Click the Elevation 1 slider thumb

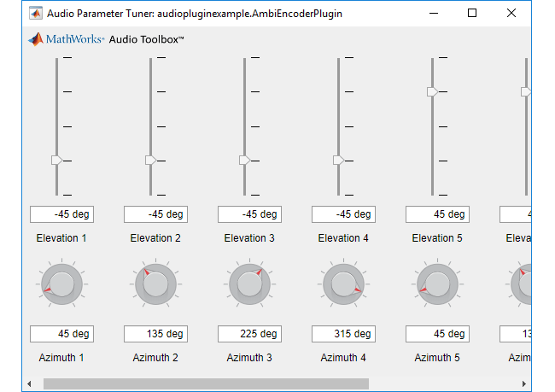57,161
